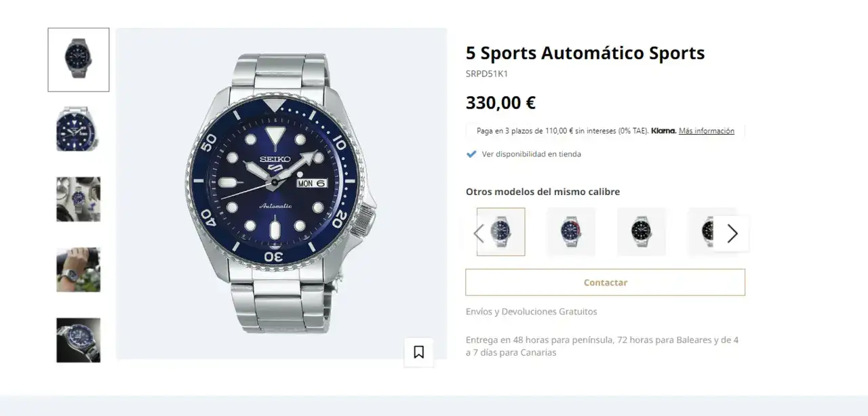Select the first front-view watch thumbnail

(x=78, y=60)
